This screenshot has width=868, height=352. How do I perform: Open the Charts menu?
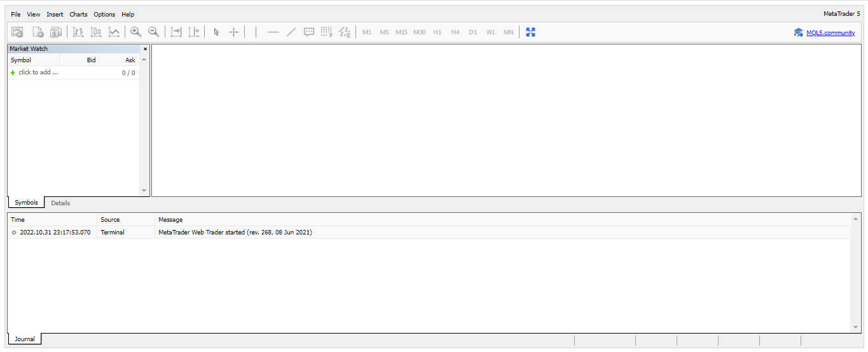78,14
